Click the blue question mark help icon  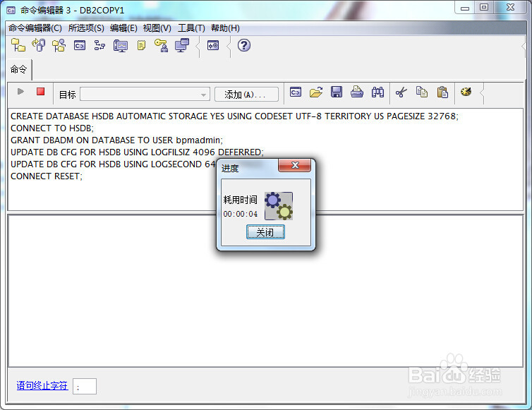(244, 45)
